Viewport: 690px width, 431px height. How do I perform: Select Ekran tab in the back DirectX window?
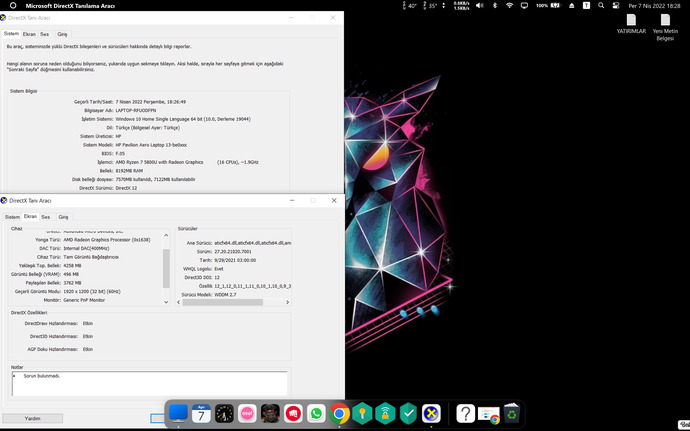click(29, 34)
